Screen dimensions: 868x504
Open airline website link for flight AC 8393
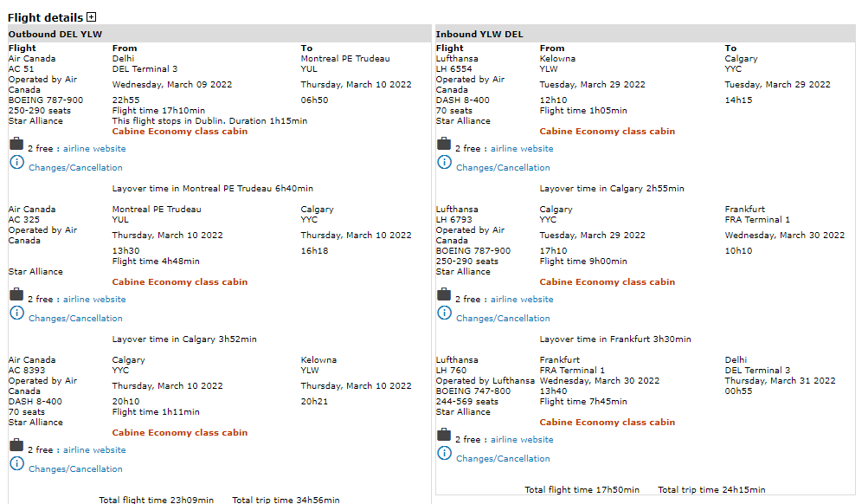pyautogui.click(x=94, y=450)
